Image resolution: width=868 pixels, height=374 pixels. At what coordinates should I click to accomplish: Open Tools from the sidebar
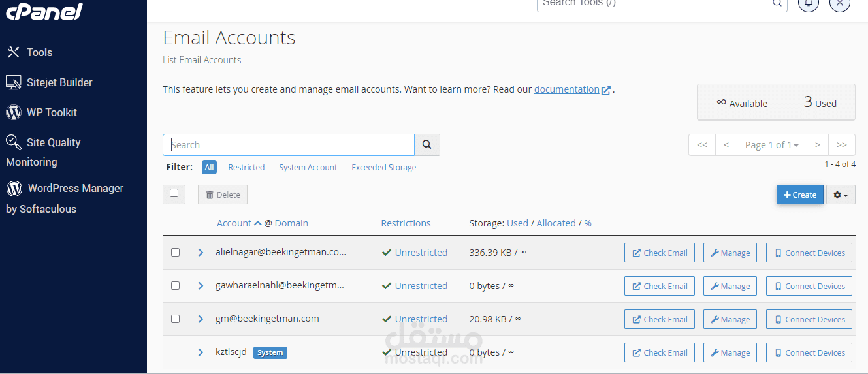(x=39, y=52)
